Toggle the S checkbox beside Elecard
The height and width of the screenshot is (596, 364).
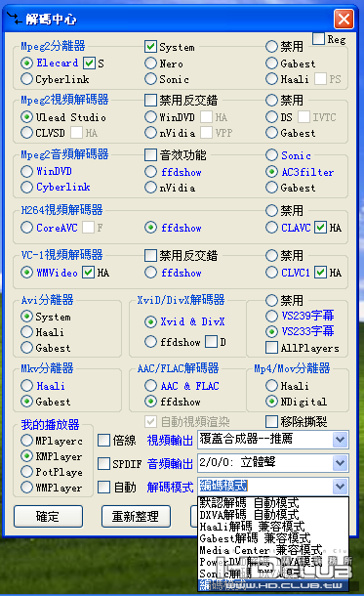pyautogui.click(x=89, y=63)
